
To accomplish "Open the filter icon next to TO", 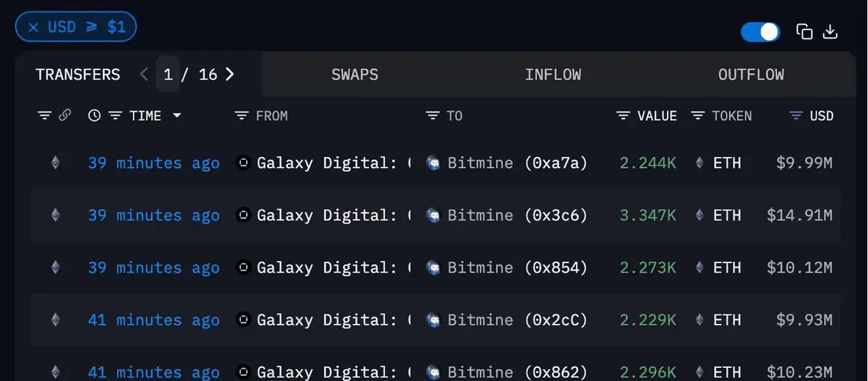I will point(433,116).
